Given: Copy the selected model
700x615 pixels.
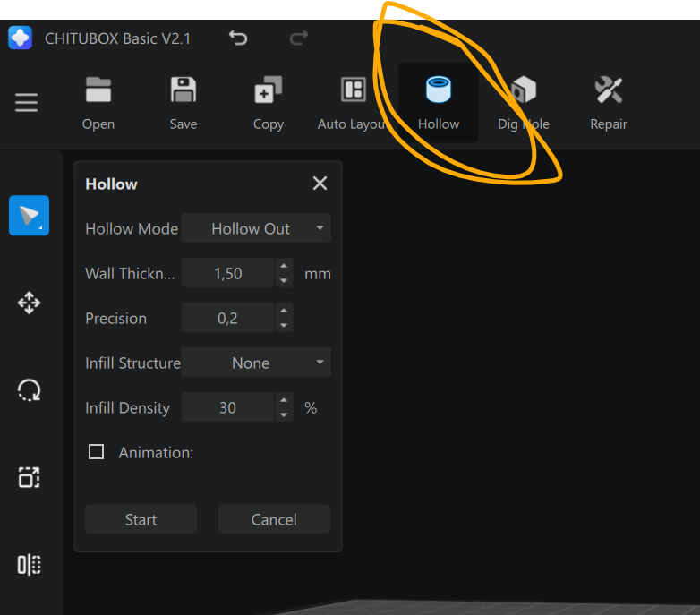Looking at the screenshot, I should (x=269, y=104).
